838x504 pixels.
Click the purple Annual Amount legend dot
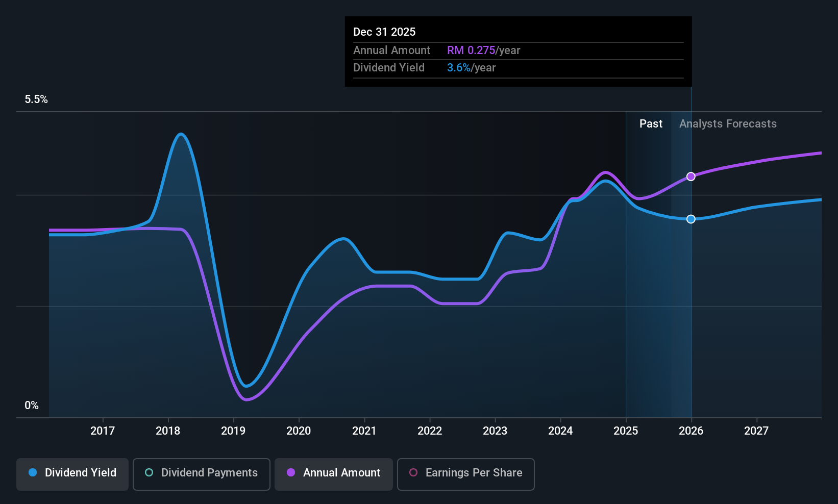[x=291, y=472]
